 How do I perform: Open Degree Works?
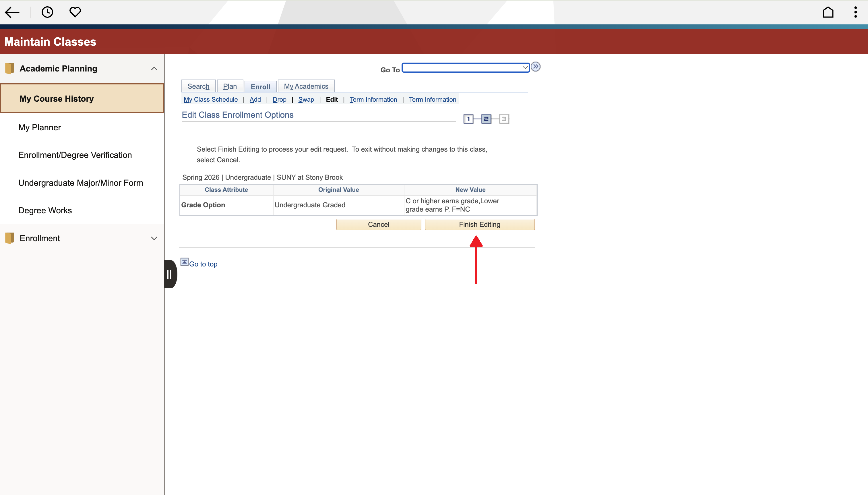pyautogui.click(x=45, y=210)
